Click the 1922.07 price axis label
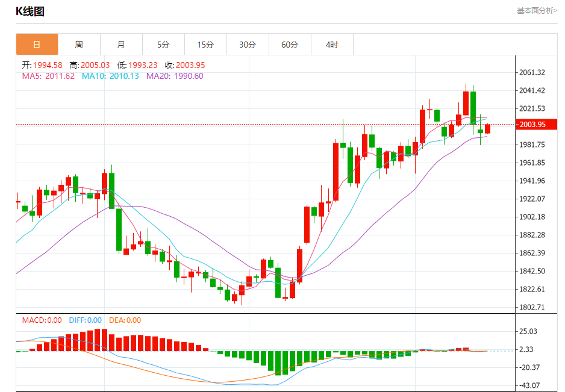 [532, 199]
